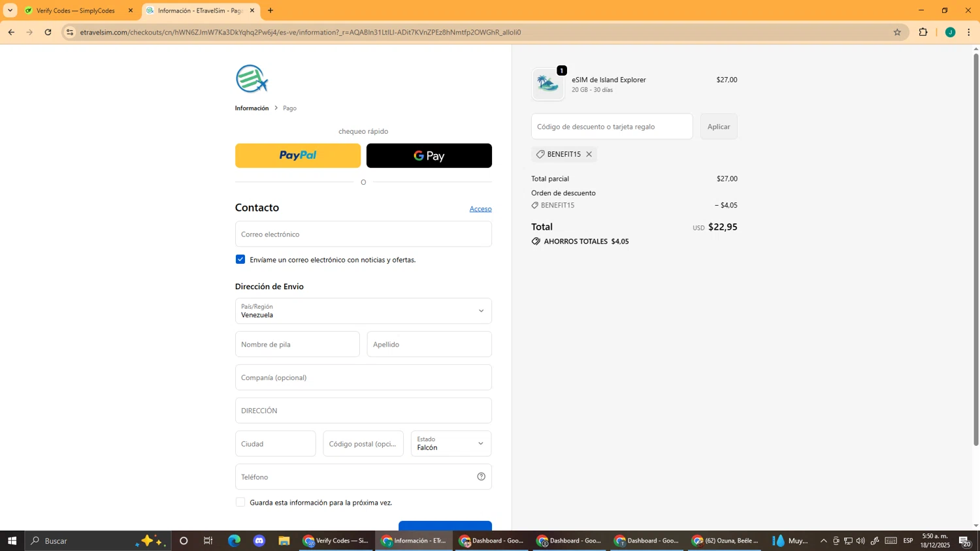The height and width of the screenshot is (551, 980).
Task: Show hidden system tray icons
Action: [x=823, y=541]
